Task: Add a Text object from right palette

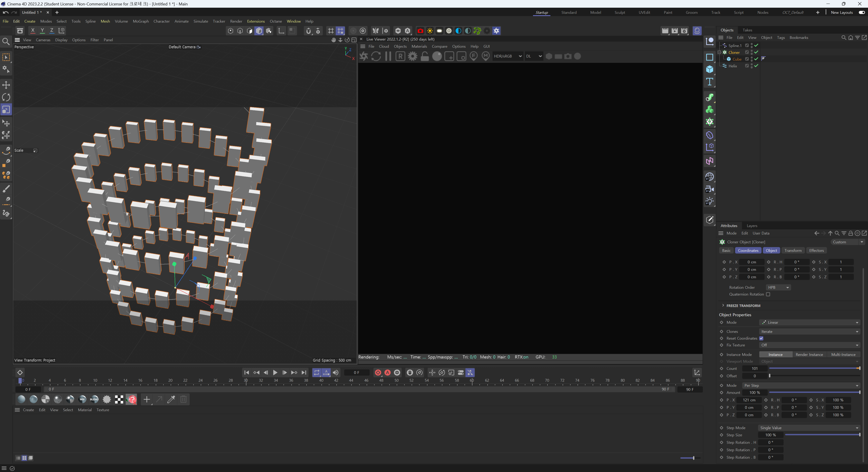Action: 709,82
